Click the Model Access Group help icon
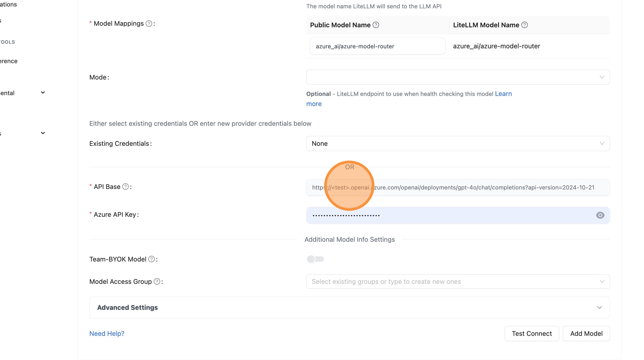 (x=157, y=282)
